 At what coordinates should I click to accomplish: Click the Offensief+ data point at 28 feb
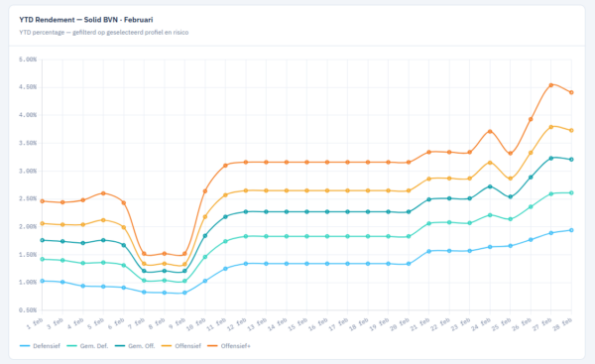click(571, 92)
